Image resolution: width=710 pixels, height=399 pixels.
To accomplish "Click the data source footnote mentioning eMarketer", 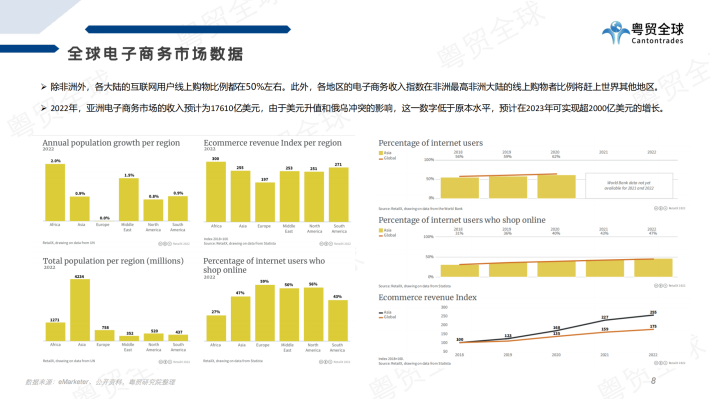I will point(100,382).
